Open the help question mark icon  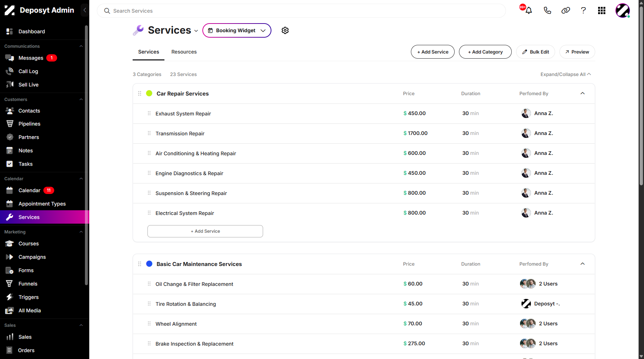point(583,10)
